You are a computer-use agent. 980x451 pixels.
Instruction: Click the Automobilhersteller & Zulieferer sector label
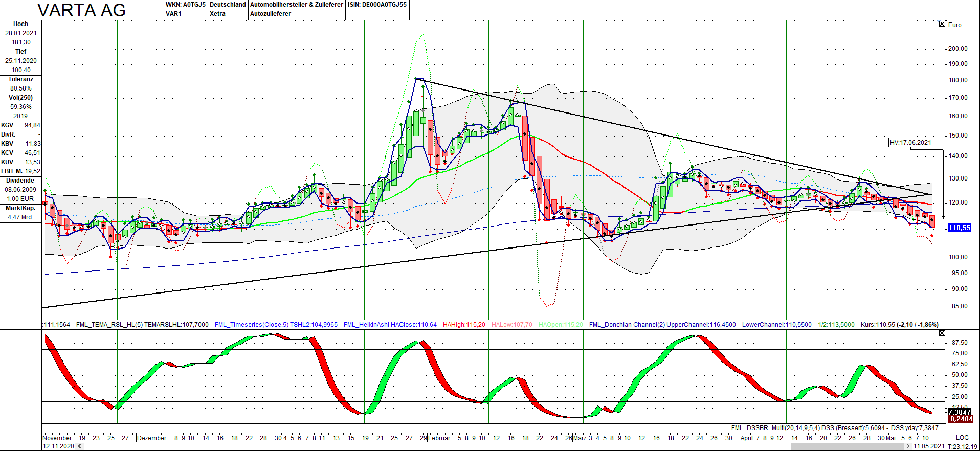pyautogui.click(x=297, y=5)
